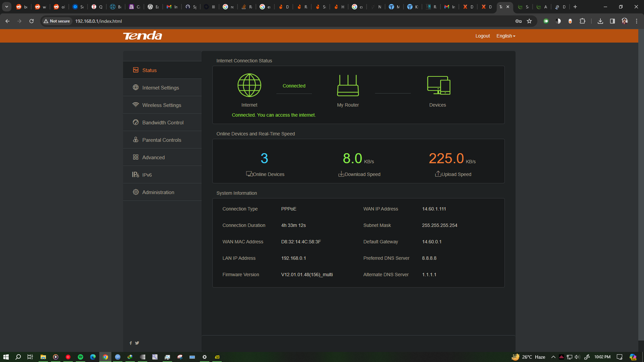This screenshot has width=644, height=362.
Task: Click the LAN IP address 192.168.0.1
Action: pyautogui.click(x=294, y=258)
